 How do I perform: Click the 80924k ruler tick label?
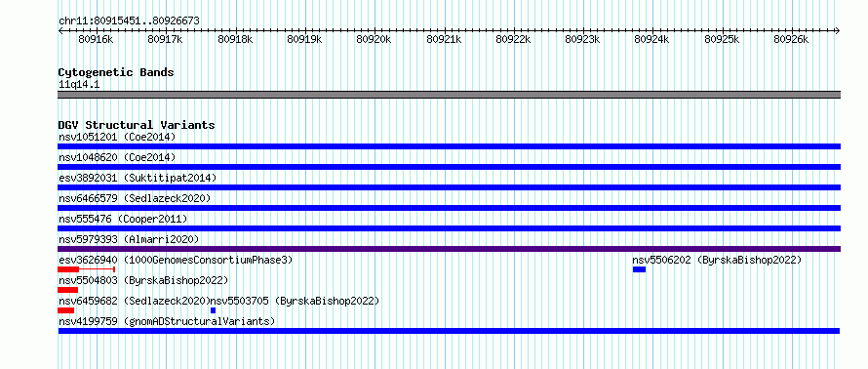652,39
